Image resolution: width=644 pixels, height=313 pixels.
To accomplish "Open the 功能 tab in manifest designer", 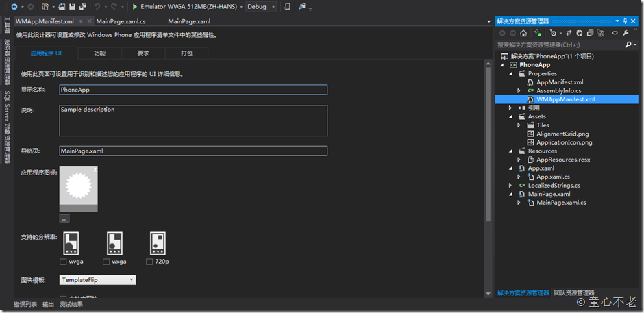I will pos(99,53).
